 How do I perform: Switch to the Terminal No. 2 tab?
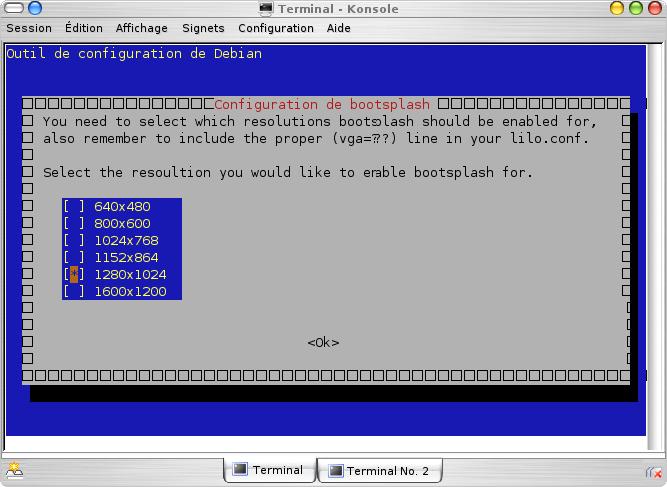pos(379,471)
